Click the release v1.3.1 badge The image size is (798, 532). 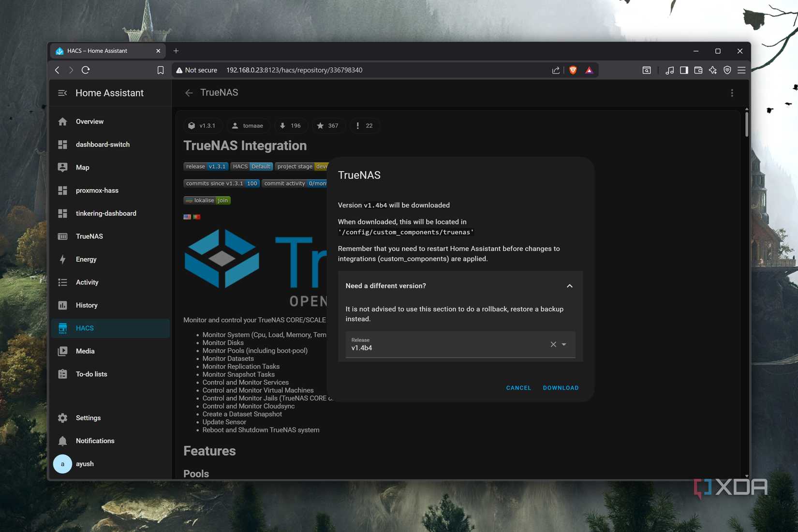206,166
